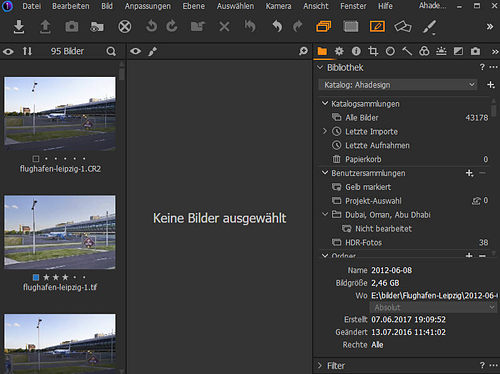500x374 pixels.
Task: Click the copy adjustments cards icon
Action: pos(403,27)
